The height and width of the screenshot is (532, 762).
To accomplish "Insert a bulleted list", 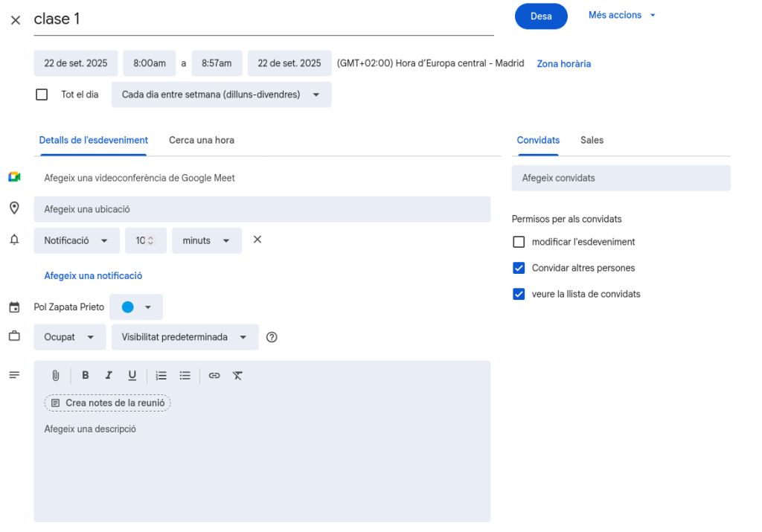I will coord(185,376).
